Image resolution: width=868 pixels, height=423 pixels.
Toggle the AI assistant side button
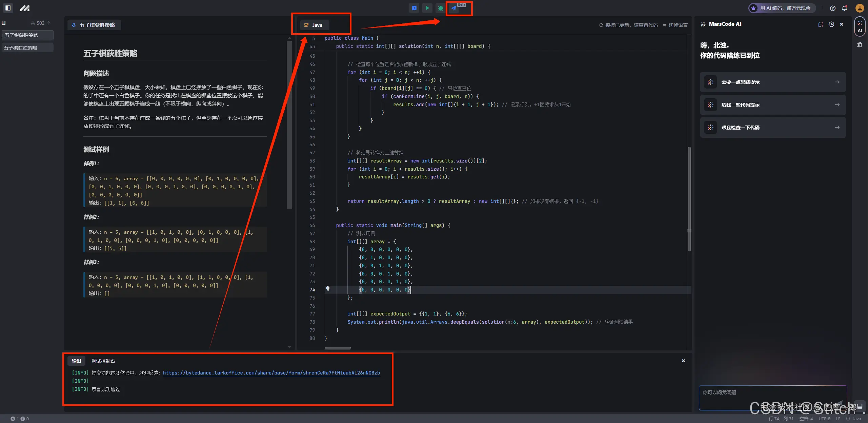click(860, 27)
